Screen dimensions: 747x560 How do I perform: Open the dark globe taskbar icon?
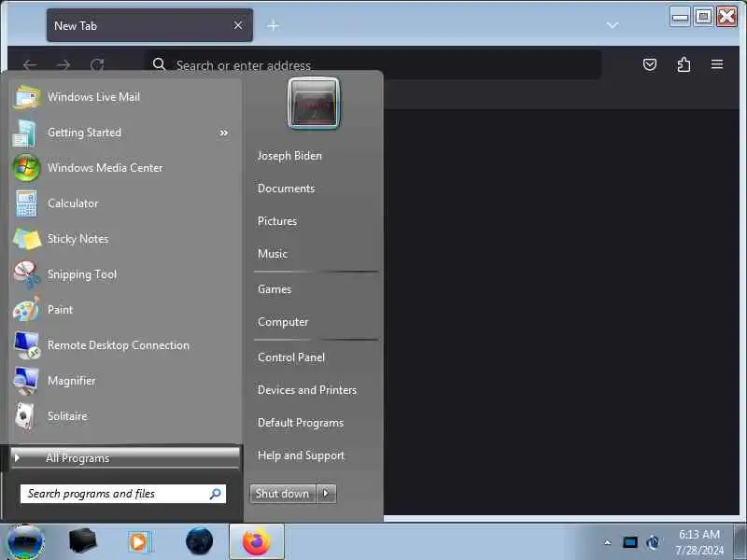pyautogui.click(x=199, y=541)
